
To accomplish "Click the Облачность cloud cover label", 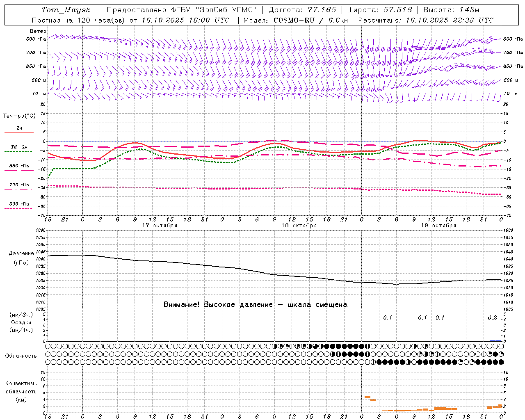I will (x=21, y=356).
